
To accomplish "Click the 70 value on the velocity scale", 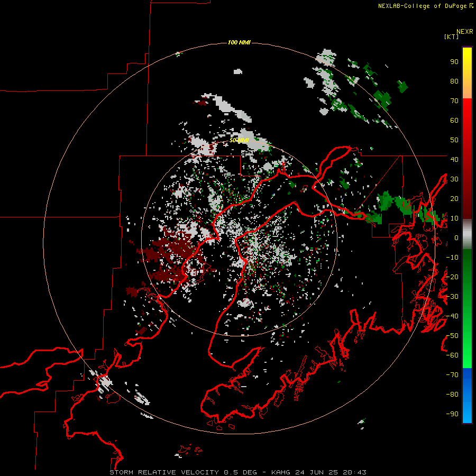I will point(454,101).
